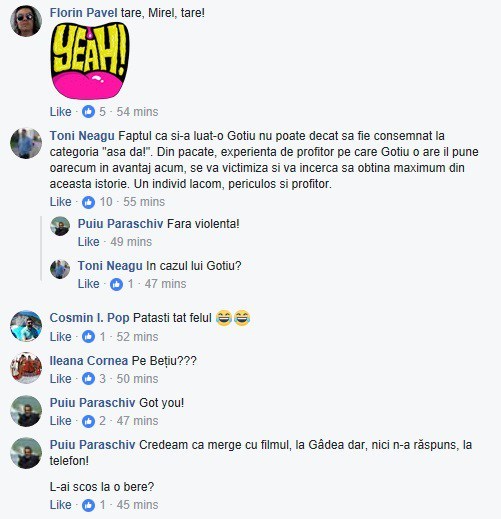Click the thumbs-up icon under Cosmin I. Pop's comment
501x519 pixels.
click(x=88, y=337)
